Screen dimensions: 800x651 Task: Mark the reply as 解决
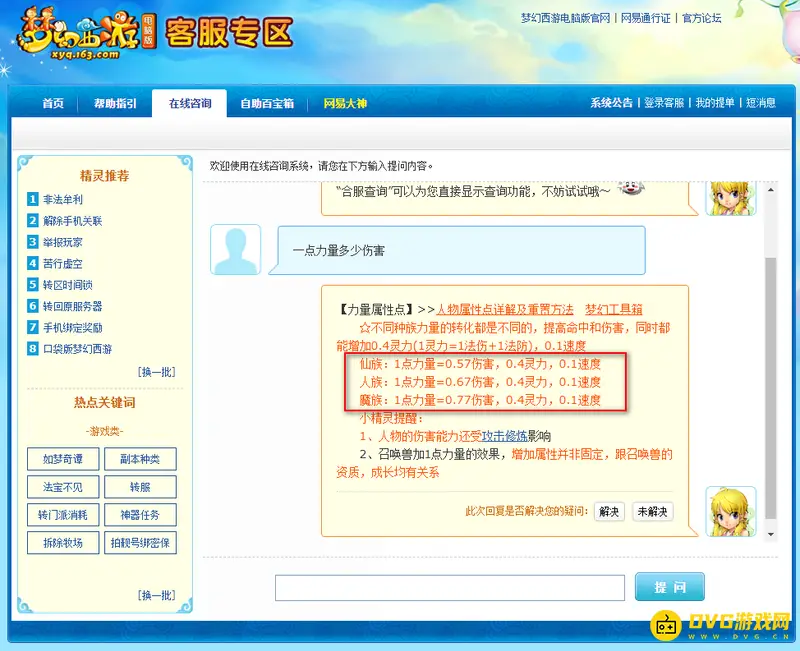pyautogui.click(x=609, y=511)
